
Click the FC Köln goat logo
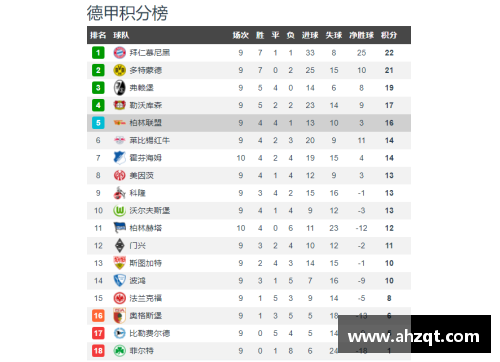pos(119,193)
